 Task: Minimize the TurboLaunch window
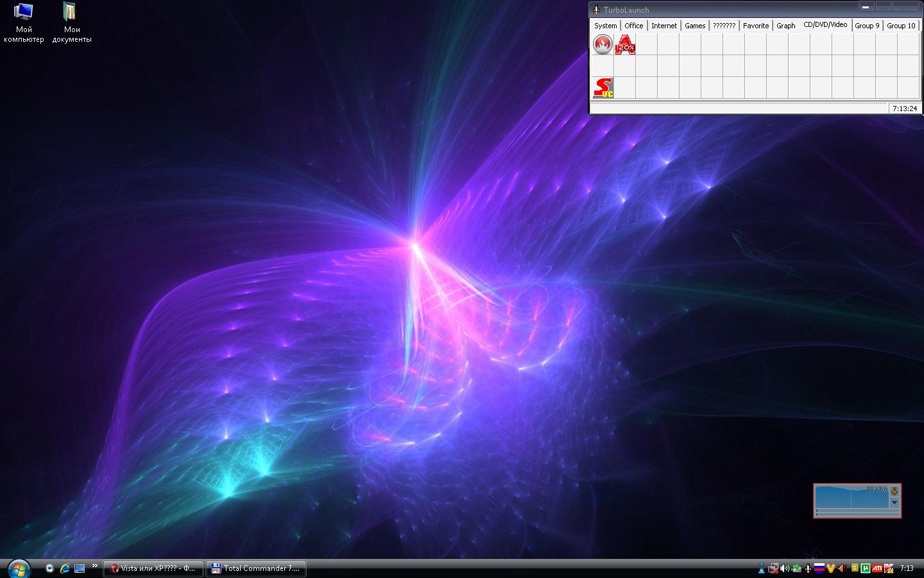coord(866,6)
